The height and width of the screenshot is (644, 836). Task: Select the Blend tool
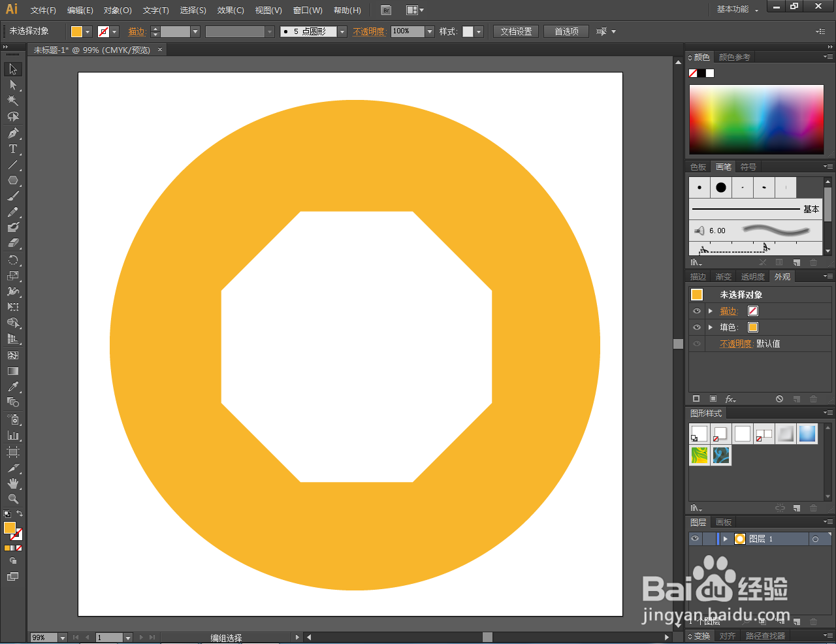[13, 402]
